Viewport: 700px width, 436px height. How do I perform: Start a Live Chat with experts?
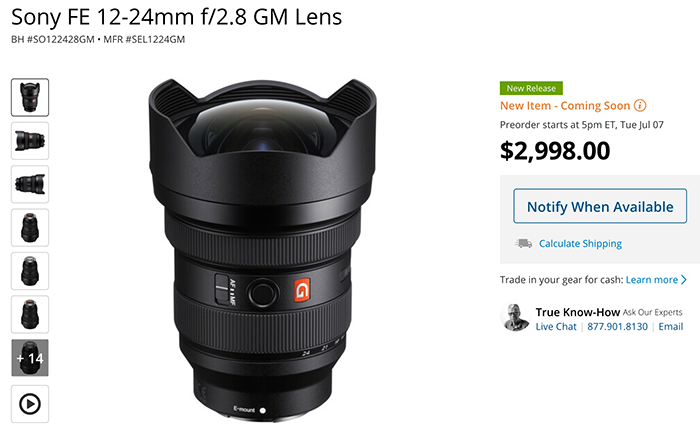[x=556, y=327]
